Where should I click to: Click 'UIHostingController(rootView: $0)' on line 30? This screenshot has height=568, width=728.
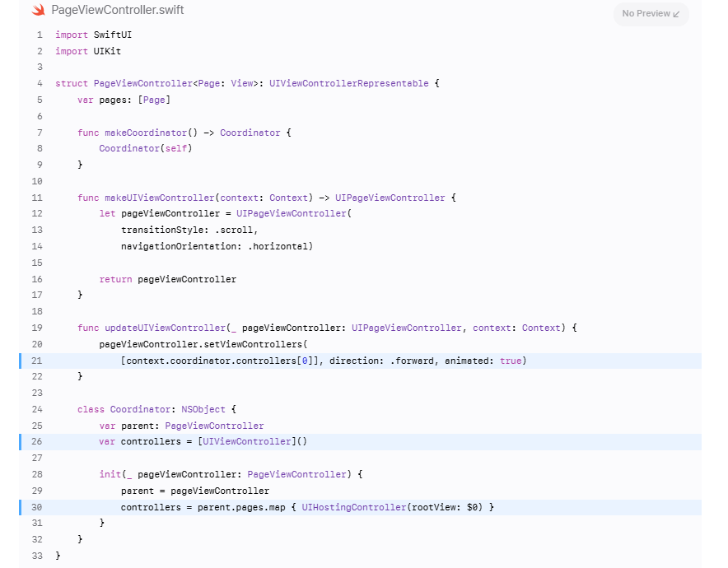[392, 507]
